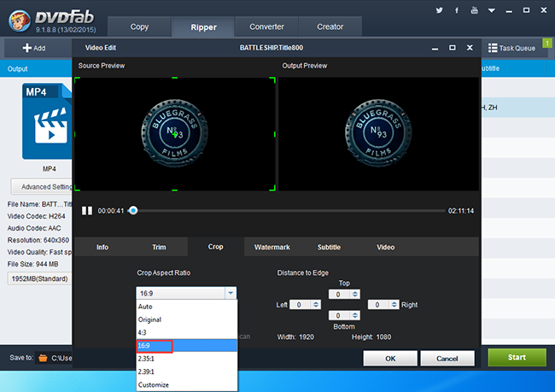Click the Width: 1920 value text
The image size is (555, 392).
tap(295, 337)
